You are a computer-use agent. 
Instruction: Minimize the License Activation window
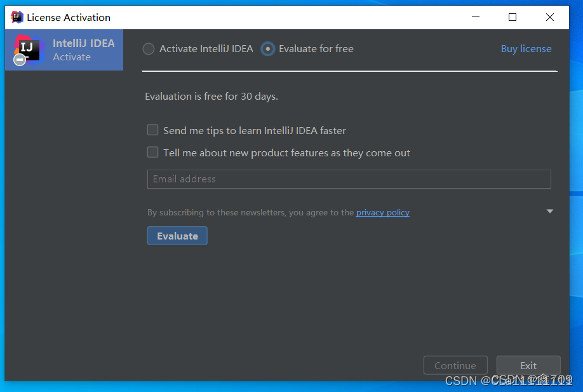tap(476, 17)
